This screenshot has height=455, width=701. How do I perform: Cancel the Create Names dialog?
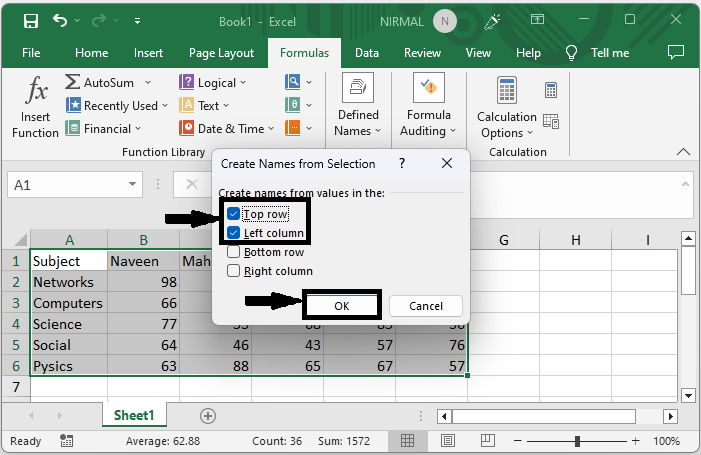pyautogui.click(x=426, y=306)
